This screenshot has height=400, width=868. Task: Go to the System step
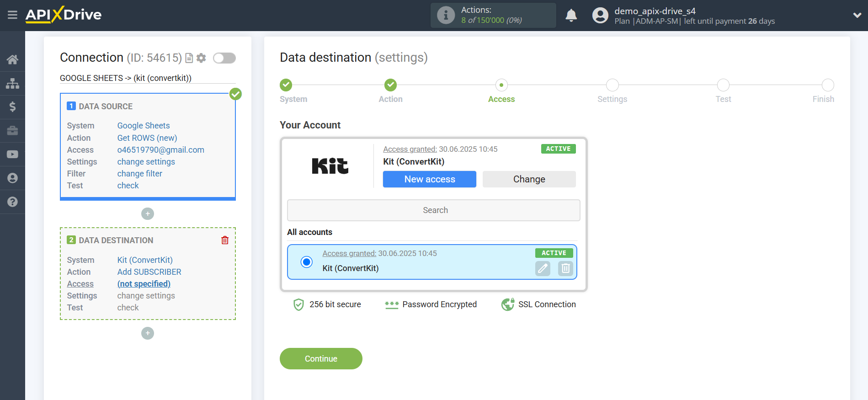pyautogui.click(x=286, y=85)
